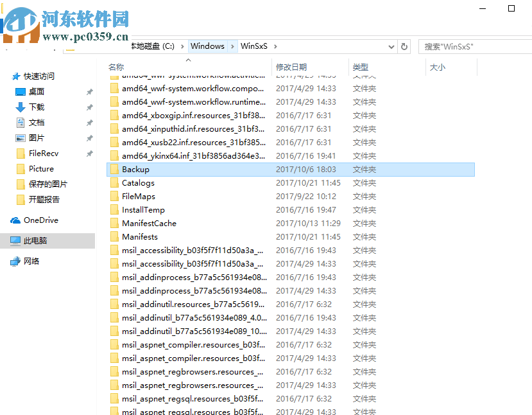Open the address bar history dropdown
Viewport: 532px width, 415px height.
click(391, 46)
